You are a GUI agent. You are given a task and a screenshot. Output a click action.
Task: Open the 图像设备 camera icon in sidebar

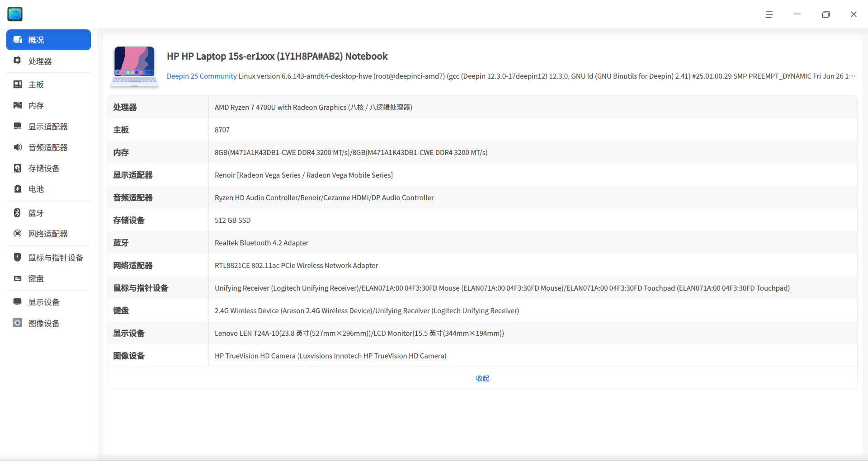tap(18, 323)
